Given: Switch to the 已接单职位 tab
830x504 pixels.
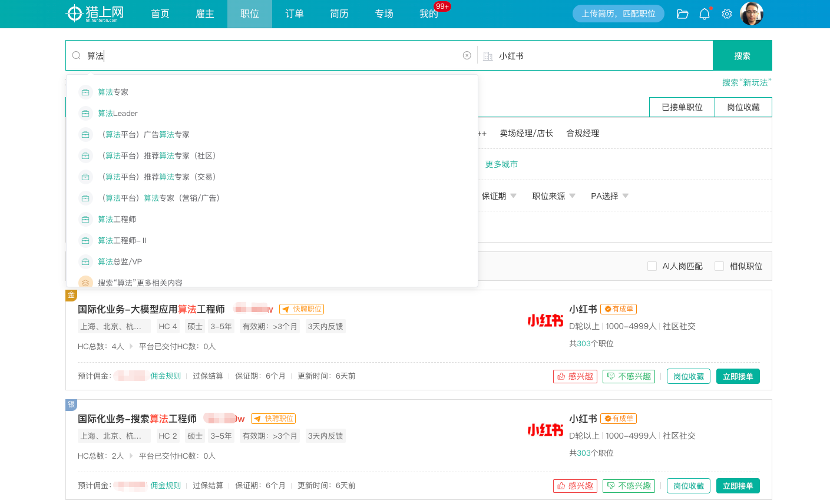Looking at the screenshot, I should pyautogui.click(x=682, y=107).
